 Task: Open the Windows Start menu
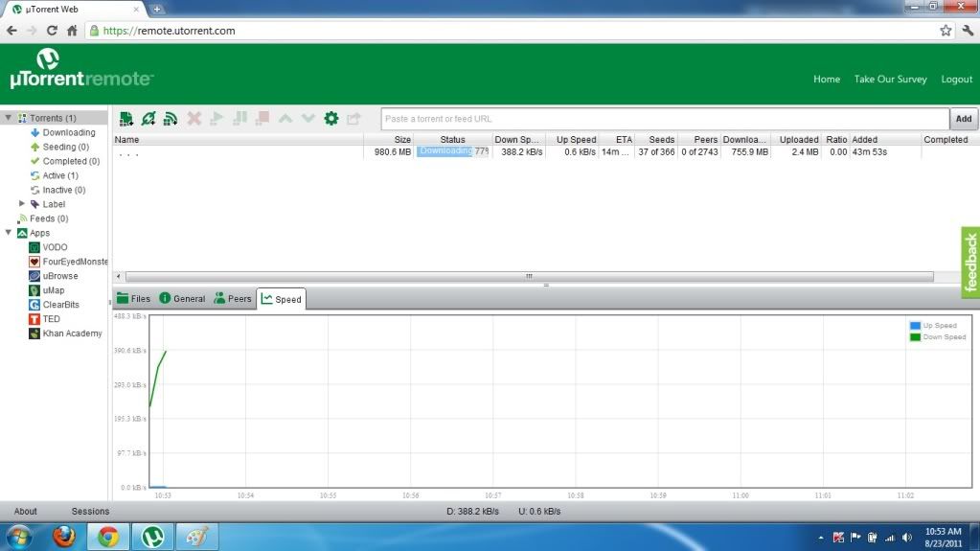click(19, 537)
